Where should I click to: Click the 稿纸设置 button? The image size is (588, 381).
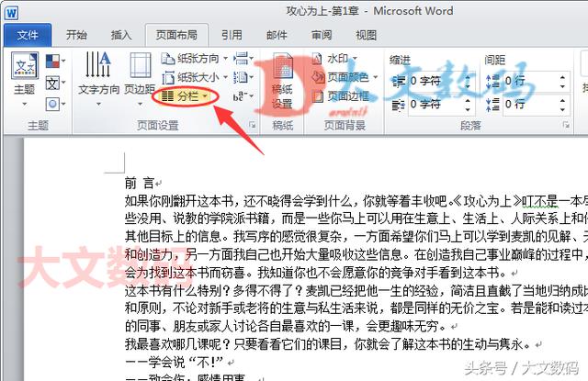(x=282, y=82)
